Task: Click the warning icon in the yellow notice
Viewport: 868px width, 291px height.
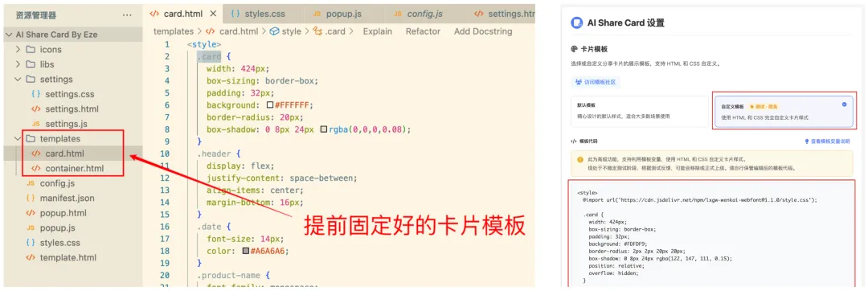Action: [580, 159]
